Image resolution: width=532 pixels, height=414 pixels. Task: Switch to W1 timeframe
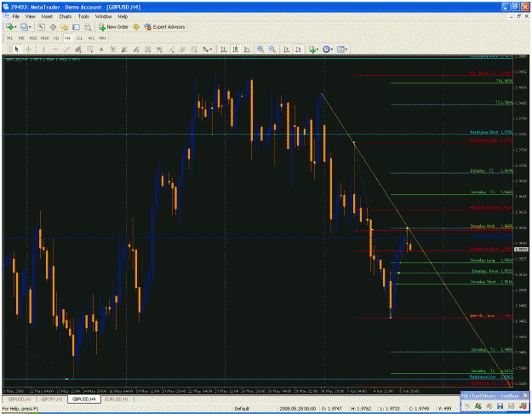coord(91,38)
